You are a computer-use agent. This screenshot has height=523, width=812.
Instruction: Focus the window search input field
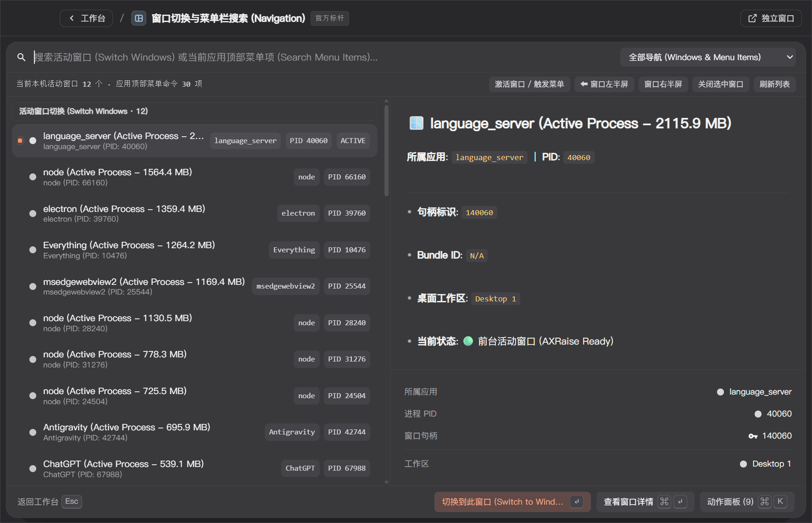coord(317,57)
